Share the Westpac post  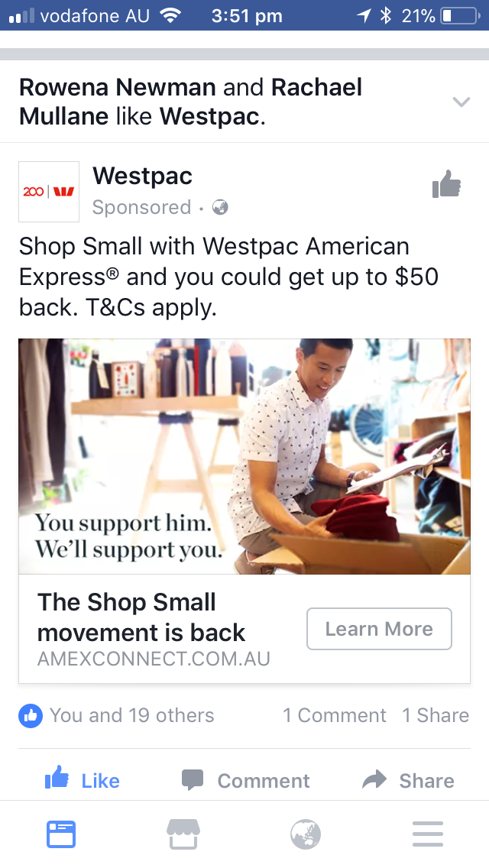[x=408, y=781]
